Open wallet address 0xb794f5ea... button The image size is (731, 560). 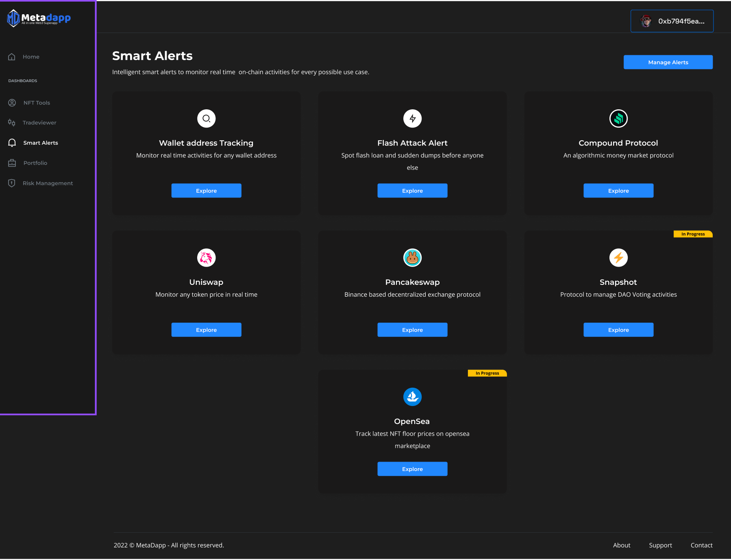[x=672, y=21]
